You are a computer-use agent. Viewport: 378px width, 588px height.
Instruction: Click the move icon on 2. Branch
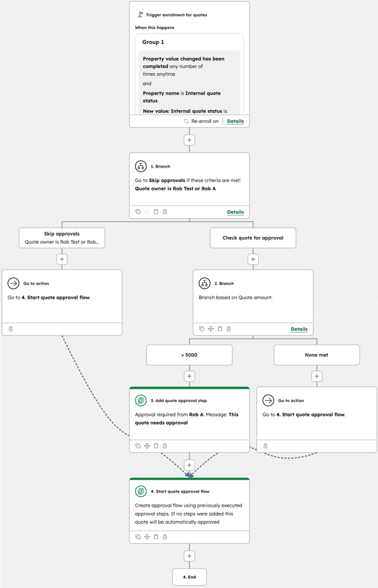[210, 329]
